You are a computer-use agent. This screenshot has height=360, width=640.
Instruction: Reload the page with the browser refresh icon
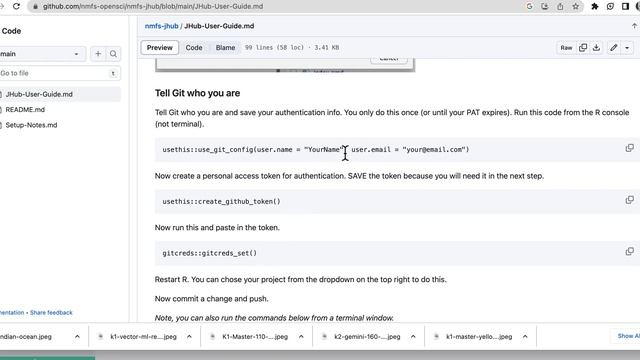16,6
